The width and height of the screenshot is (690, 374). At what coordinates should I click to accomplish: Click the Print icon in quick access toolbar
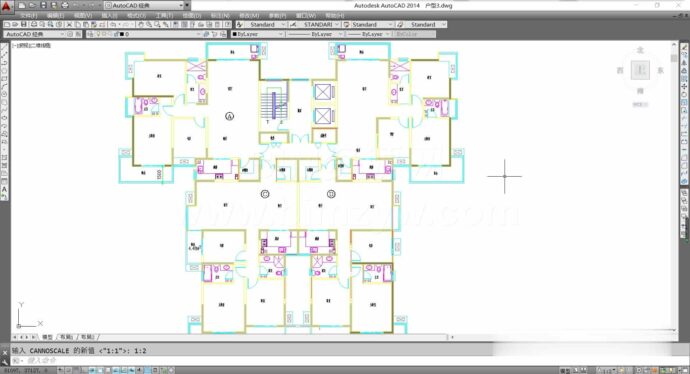[65, 5]
